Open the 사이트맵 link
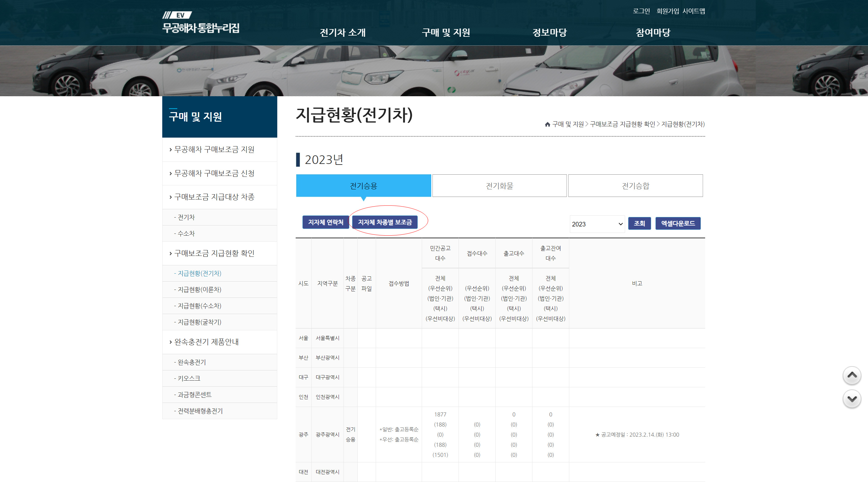The image size is (868, 482). click(x=694, y=11)
